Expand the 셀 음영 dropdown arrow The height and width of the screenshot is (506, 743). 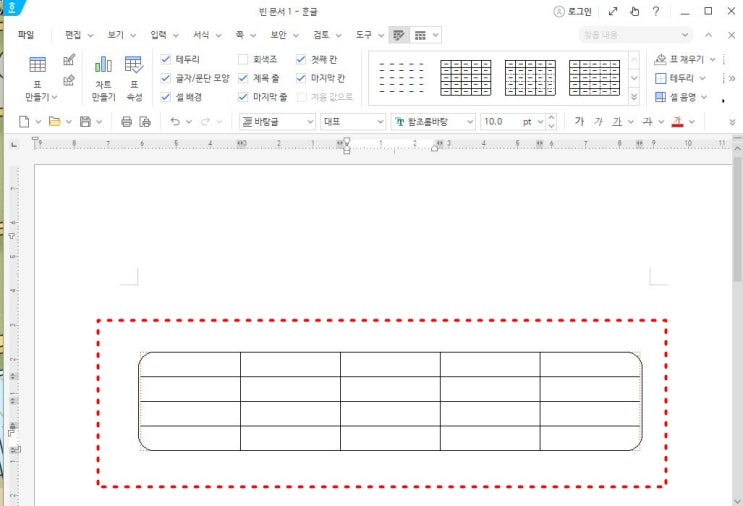coord(704,97)
